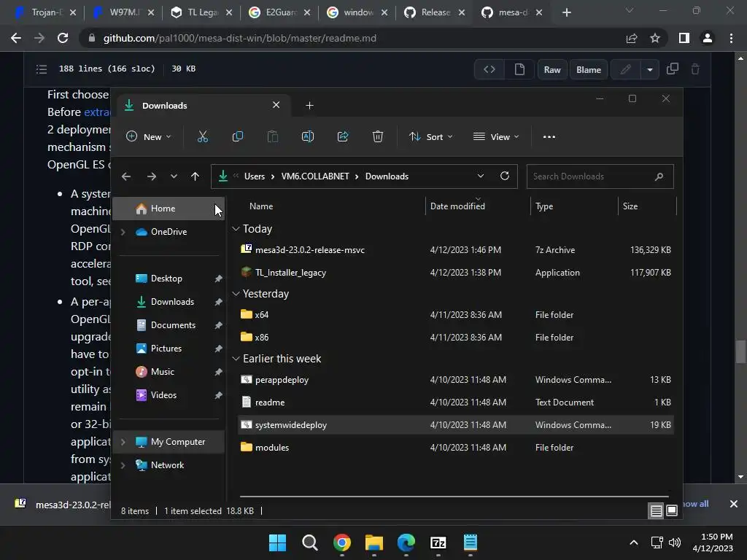The image size is (747, 560).
Task: Open GitHub edit file dropdown arrow
Action: click(650, 69)
